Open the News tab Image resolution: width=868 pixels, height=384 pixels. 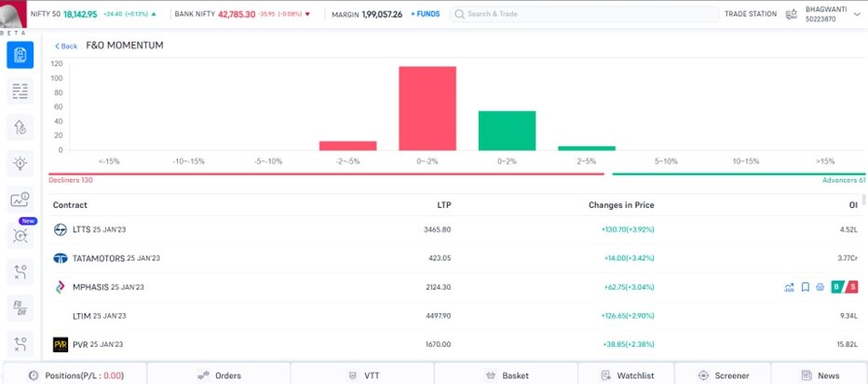[820, 375]
